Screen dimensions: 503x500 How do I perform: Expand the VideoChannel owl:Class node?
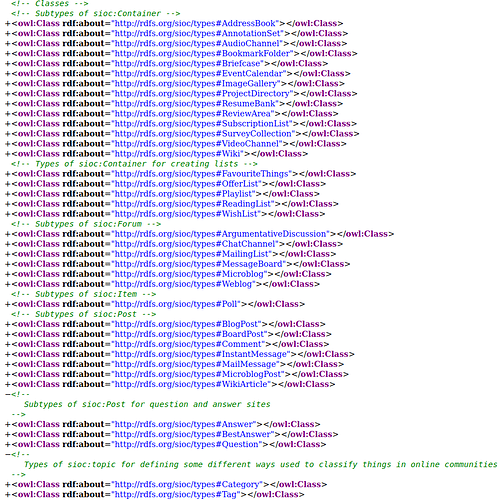pyautogui.click(x=8, y=144)
